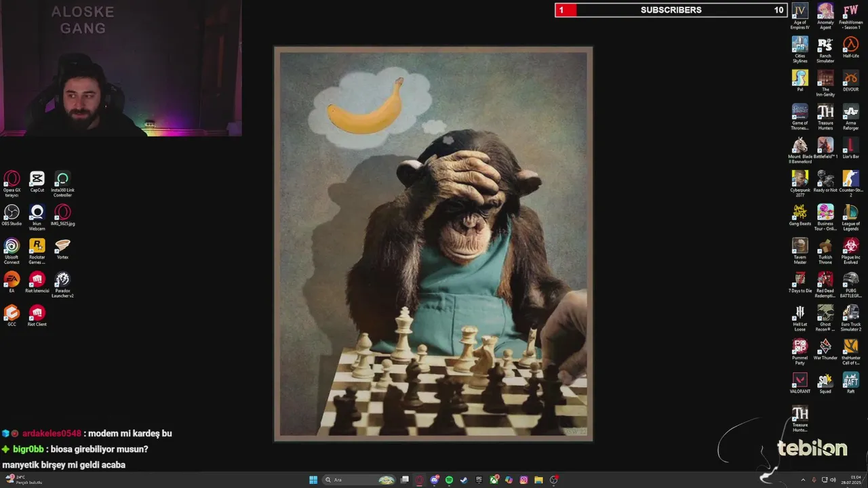Open the weather widget on taskbar

point(24,480)
